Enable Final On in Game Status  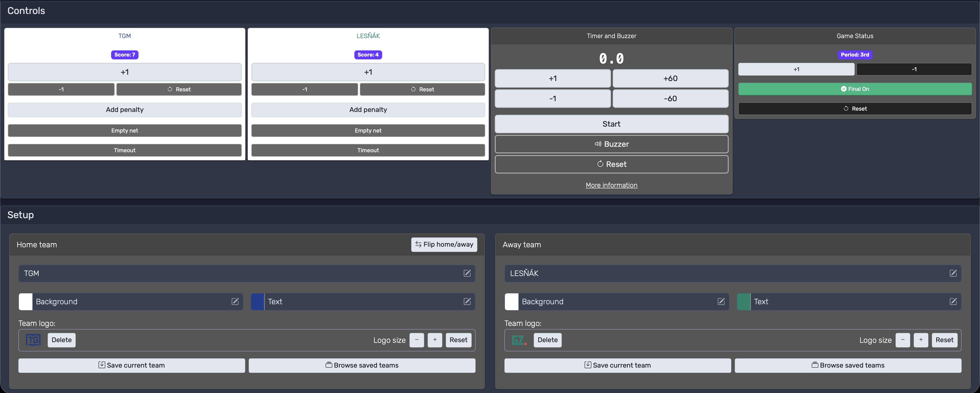[855, 89]
